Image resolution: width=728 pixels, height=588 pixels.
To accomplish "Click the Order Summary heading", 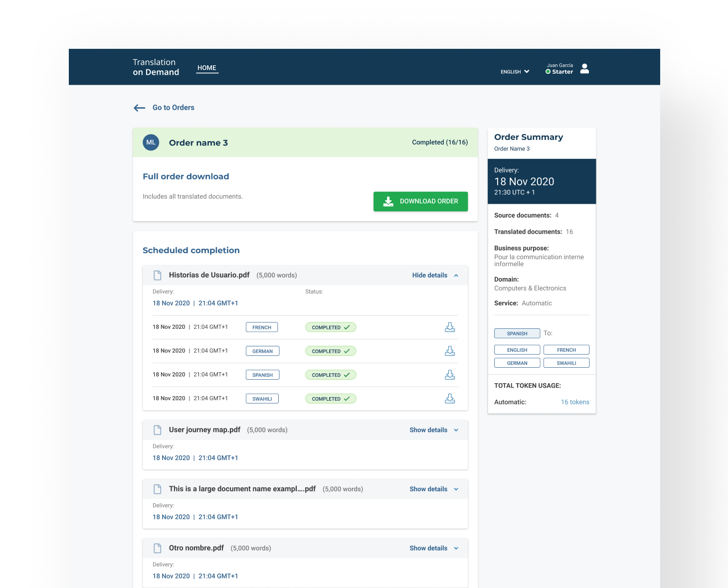I will pyautogui.click(x=529, y=137).
